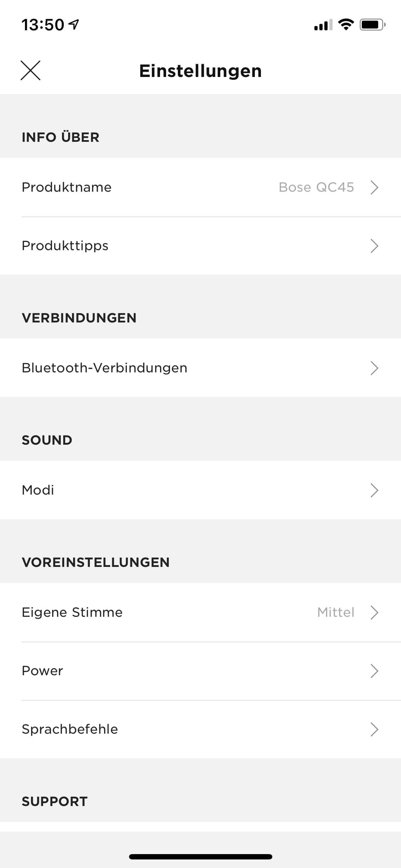This screenshot has height=868, width=401.
Task: Close the Einstellungen screen with the X
Action: [30, 70]
